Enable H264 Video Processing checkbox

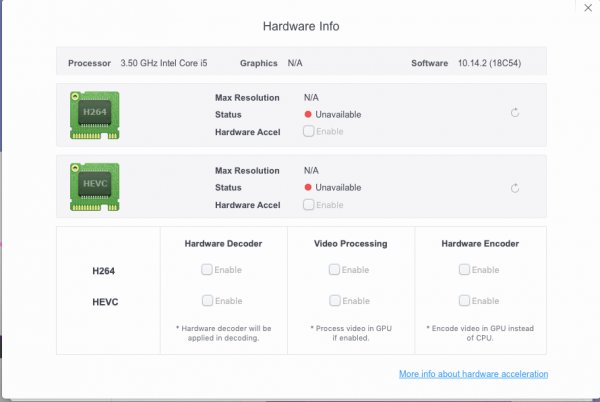point(334,269)
